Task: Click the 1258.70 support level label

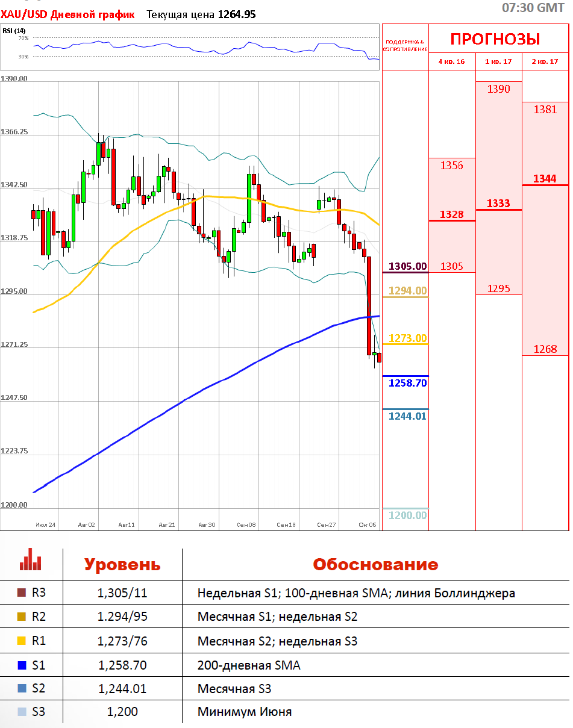Action: point(407,383)
